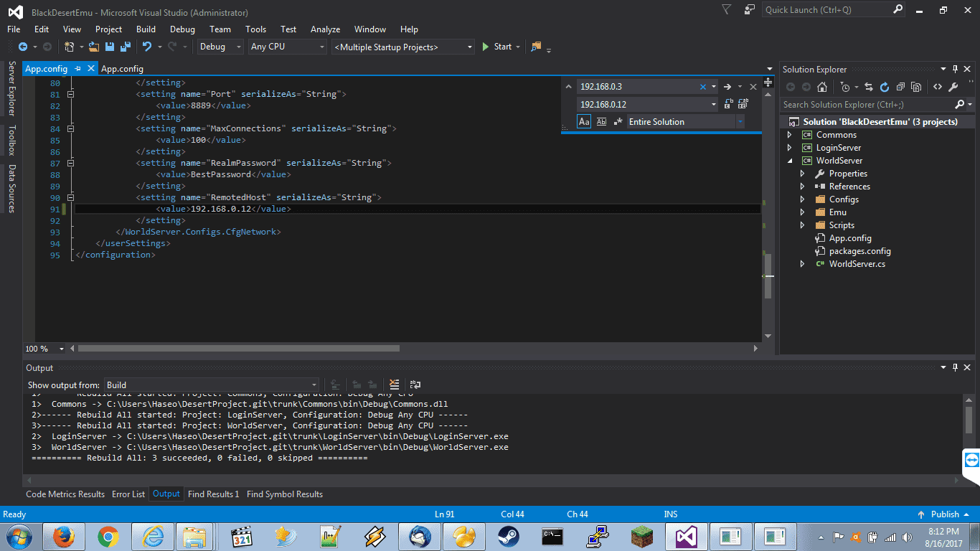The height and width of the screenshot is (551, 980).
Task: Switch to the second App.config tab
Action: click(122, 69)
